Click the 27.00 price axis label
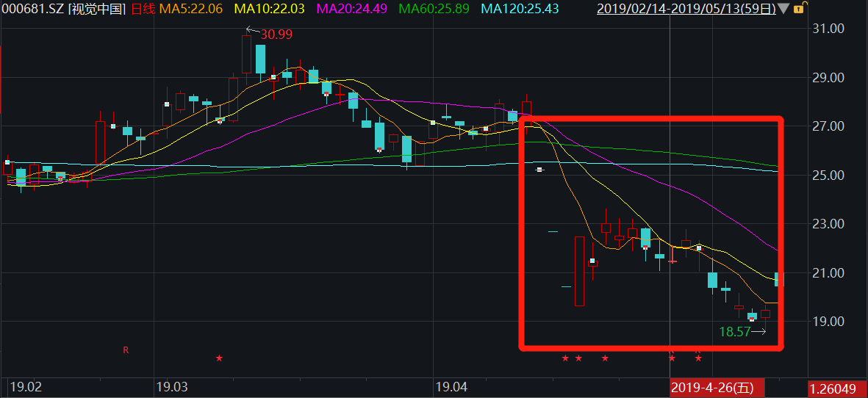This screenshot has width=868, height=398. (827, 126)
